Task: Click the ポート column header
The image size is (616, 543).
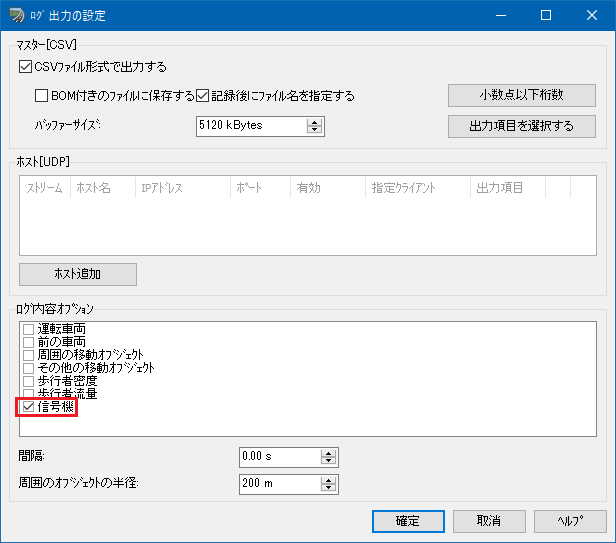Action: coord(260,188)
